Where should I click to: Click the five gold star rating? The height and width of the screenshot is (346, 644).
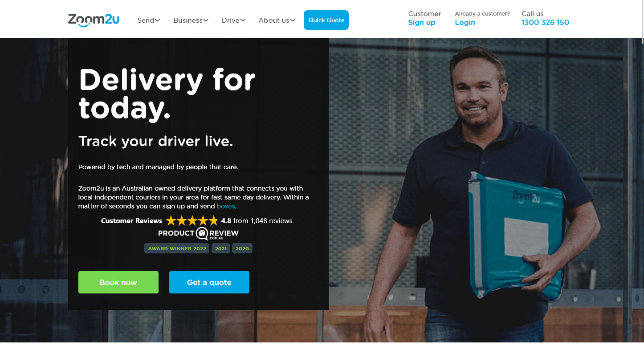[x=192, y=220]
